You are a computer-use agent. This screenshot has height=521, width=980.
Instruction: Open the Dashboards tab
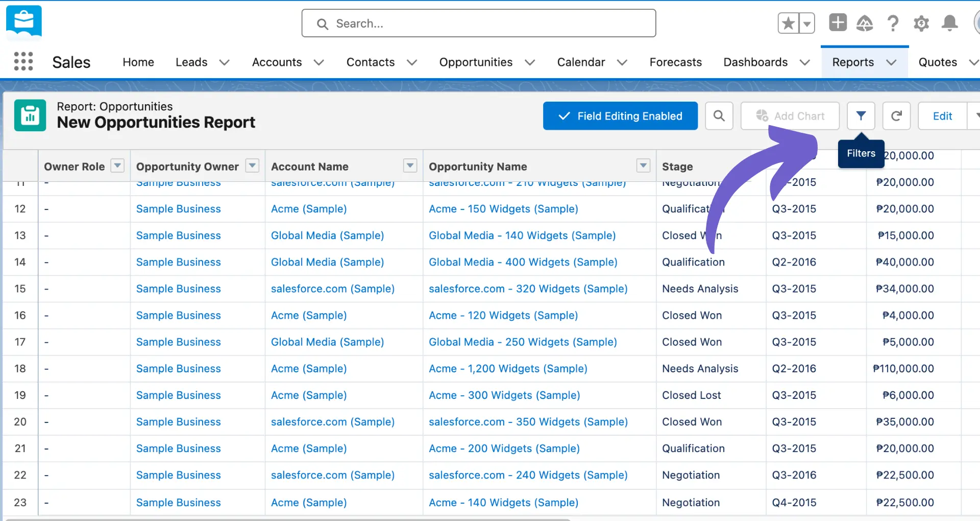coord(755,62)
